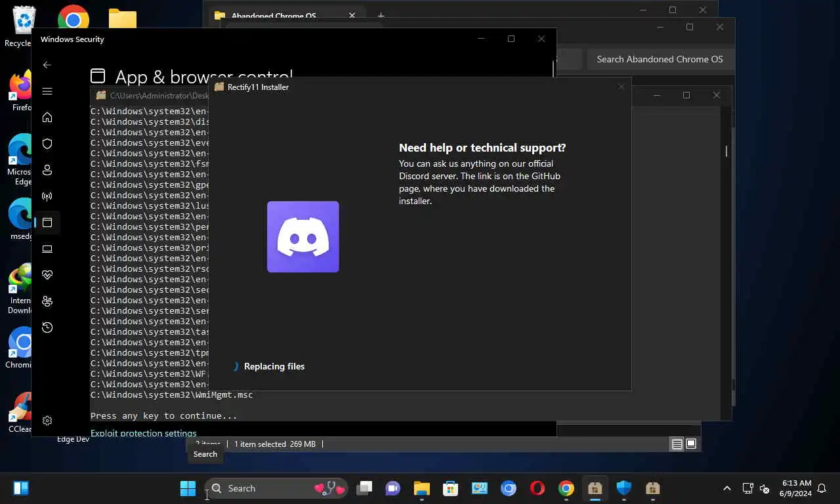Screen dimensions: 840x504
Task: Open Microsoft Edge desktop shortcut
Action: pyautogui.click(x=21, y=159)
